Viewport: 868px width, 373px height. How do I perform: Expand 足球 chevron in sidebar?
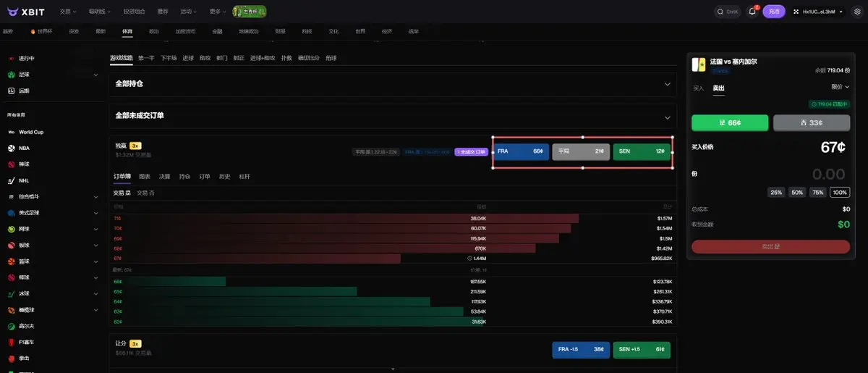95,75
